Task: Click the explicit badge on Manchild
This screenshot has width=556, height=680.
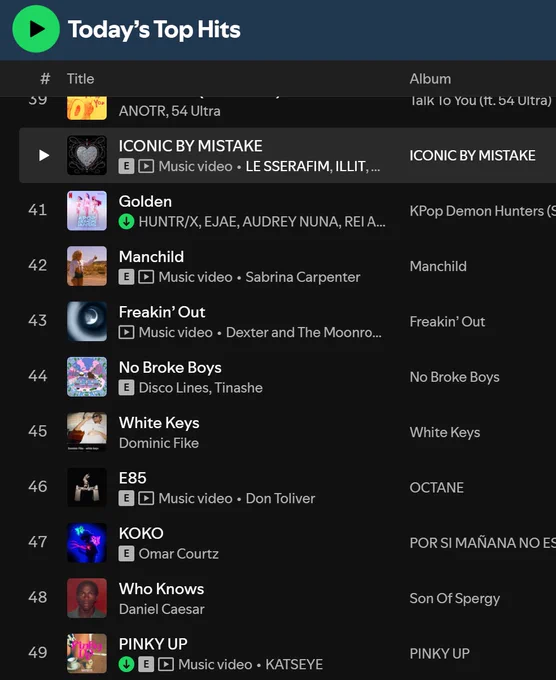Action: (126, 277)
